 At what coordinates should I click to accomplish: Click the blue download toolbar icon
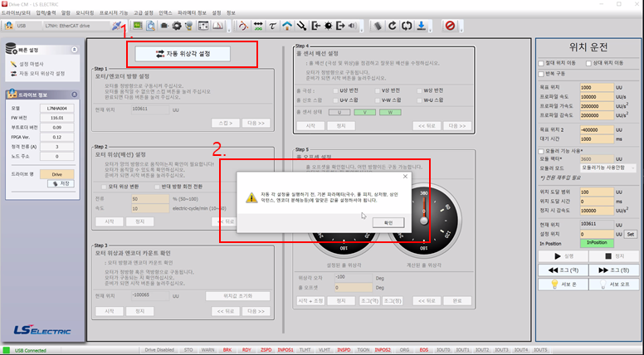tap(421, 26)
